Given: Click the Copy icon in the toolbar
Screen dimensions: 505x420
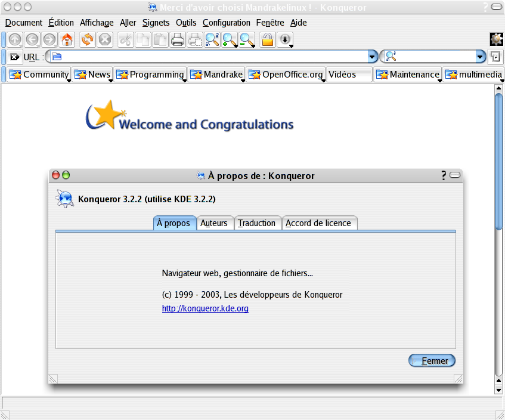Looking at the screenshot, I should [x=143, y=39].
